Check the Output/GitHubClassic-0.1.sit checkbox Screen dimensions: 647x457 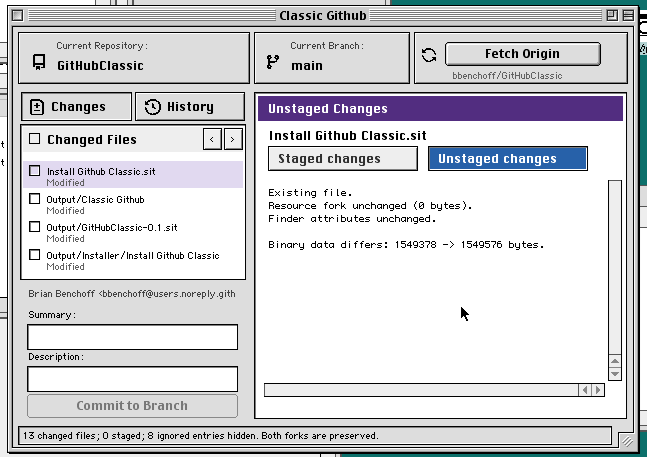pyautogui.click(x=35, y=227)
